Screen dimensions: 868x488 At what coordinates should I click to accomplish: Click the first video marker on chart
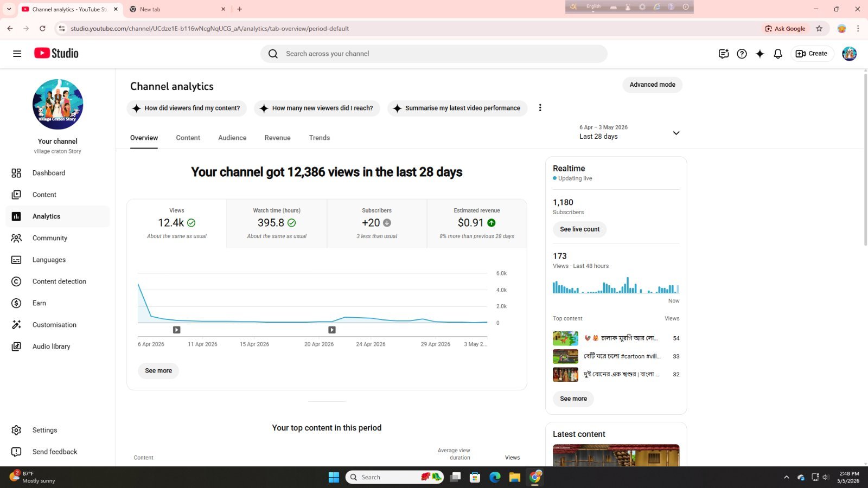(x=176, y=330)
